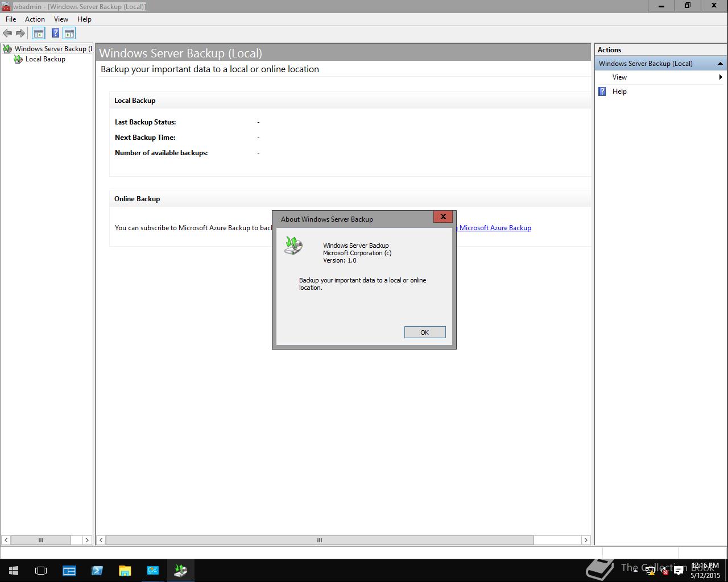
Task: Click the Back arrow toolbar icon
Action: click(x=7, y=34)
